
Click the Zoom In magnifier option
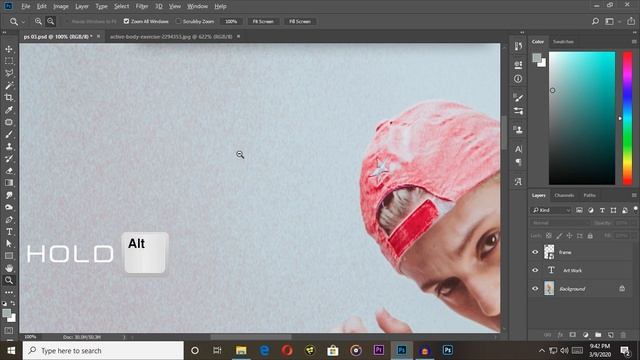pos(38,21)
